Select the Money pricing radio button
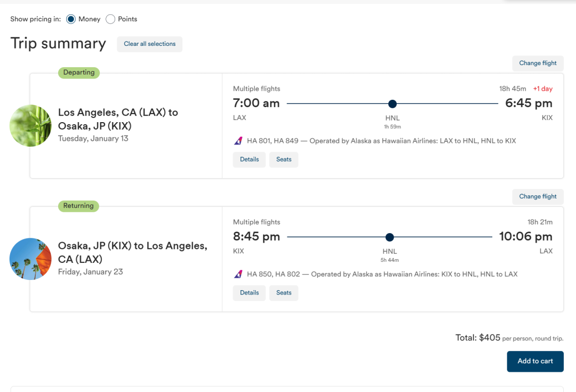The width and height of the screenshot is (576, 392). 71,19
